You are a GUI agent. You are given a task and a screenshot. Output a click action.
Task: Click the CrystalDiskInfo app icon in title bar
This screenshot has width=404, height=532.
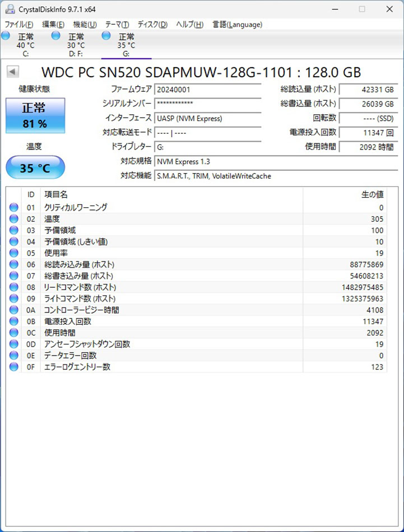(x=10, y=9)
